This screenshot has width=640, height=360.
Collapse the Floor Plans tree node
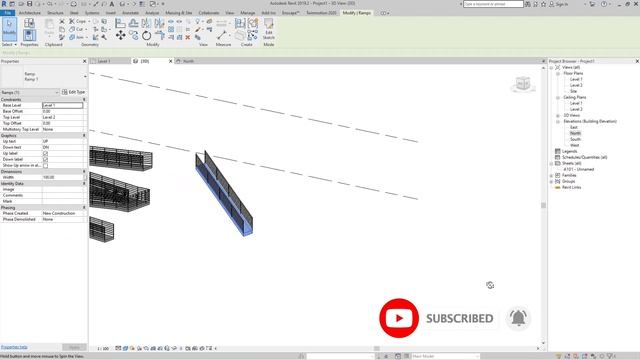tap(558, 73)
